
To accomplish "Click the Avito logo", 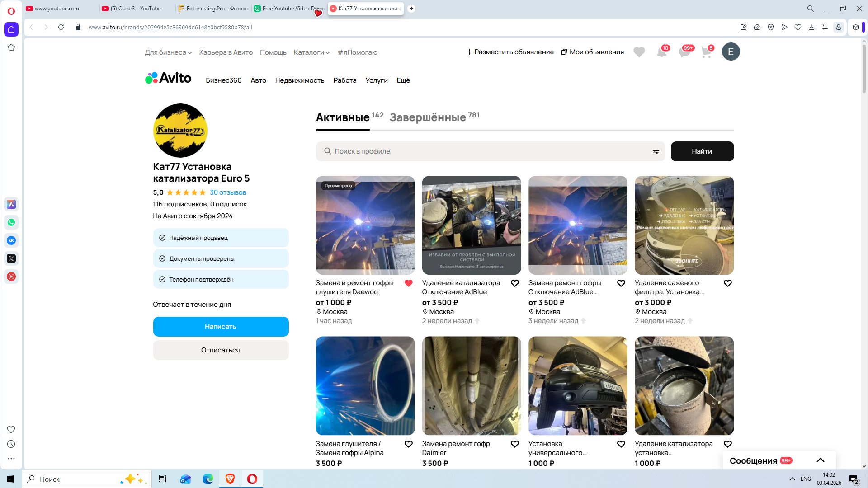I will tap(168, 79).
